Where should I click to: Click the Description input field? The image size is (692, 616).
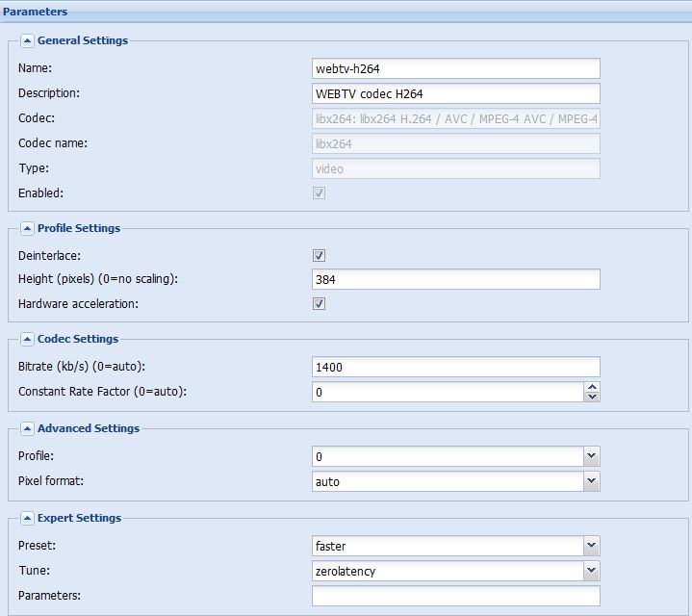coord(456,94)
